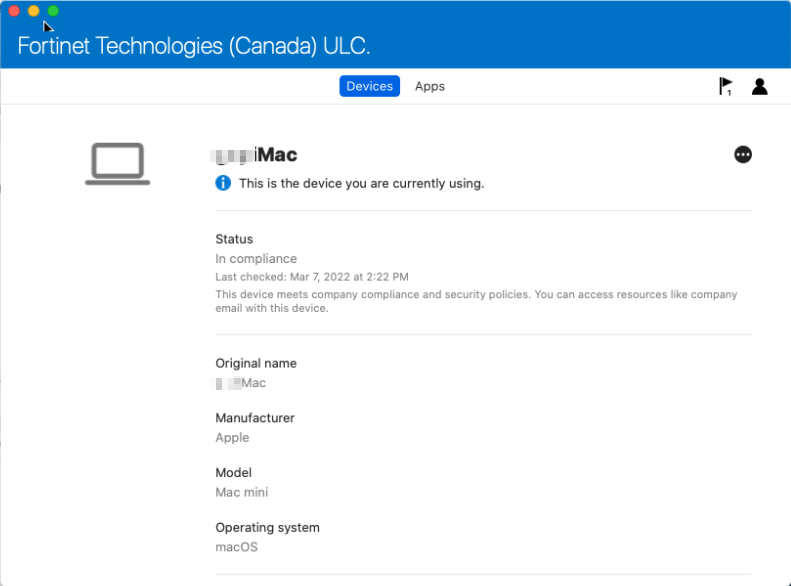Click the Fortinet Technologies company title
The width and height of the screenshot is (791, 586).
tap(194, 46)
